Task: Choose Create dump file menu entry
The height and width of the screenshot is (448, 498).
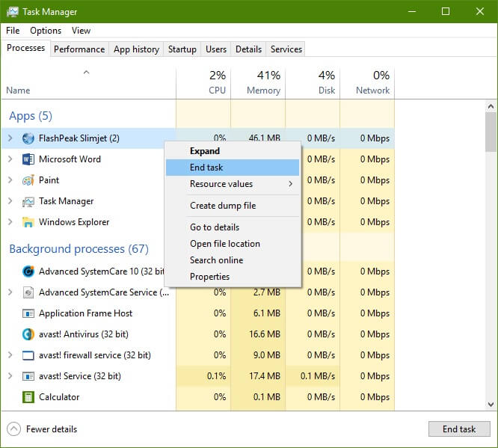Action: 233,206
